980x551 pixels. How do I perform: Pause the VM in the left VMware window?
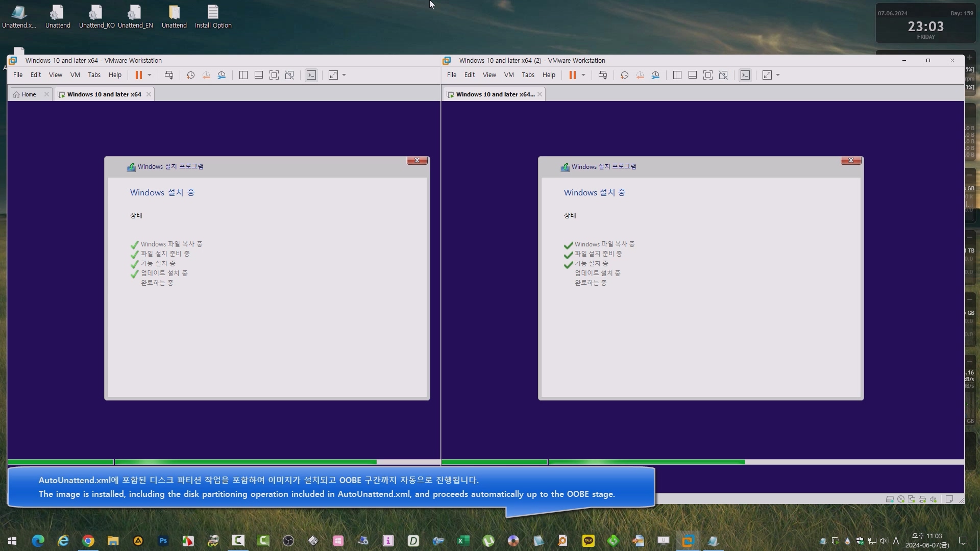pyautogui.click(x=138, y=75)
